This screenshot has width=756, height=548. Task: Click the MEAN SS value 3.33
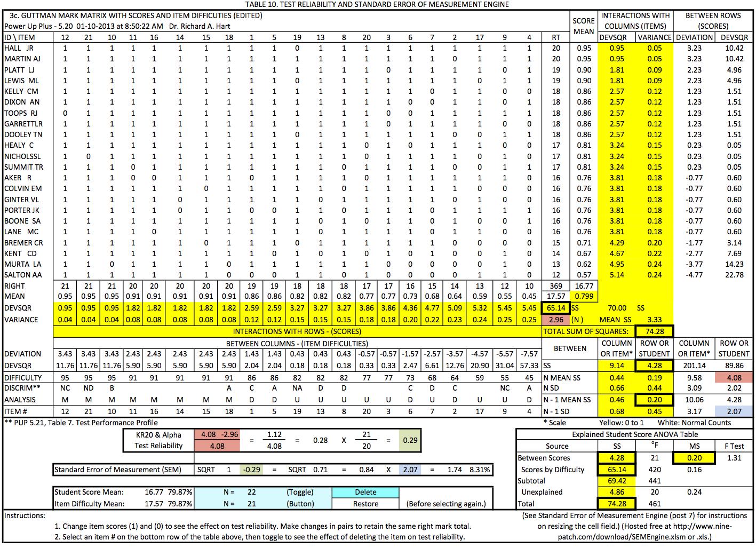[x=654, y=320]
